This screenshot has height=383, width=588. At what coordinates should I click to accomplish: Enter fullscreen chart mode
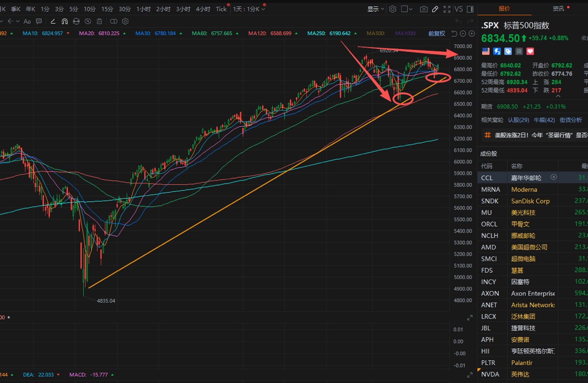click(447, 9)
